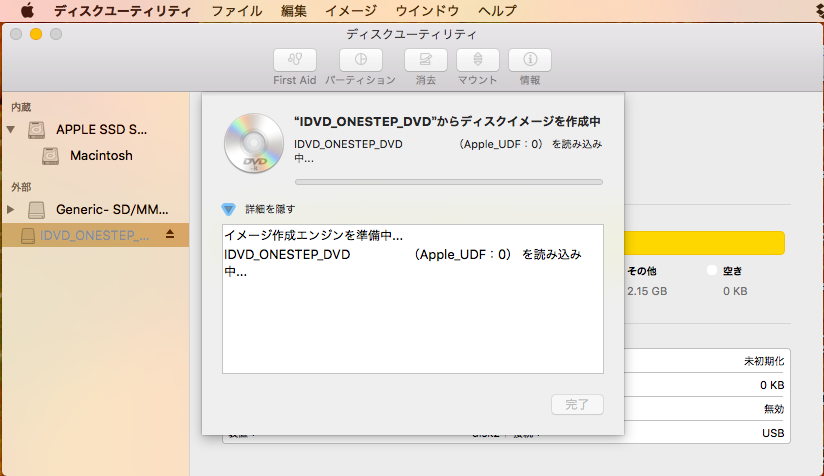Click the First Aid label in toolbar
This screenshot has height=476, width=824.
tap(295, 80)
